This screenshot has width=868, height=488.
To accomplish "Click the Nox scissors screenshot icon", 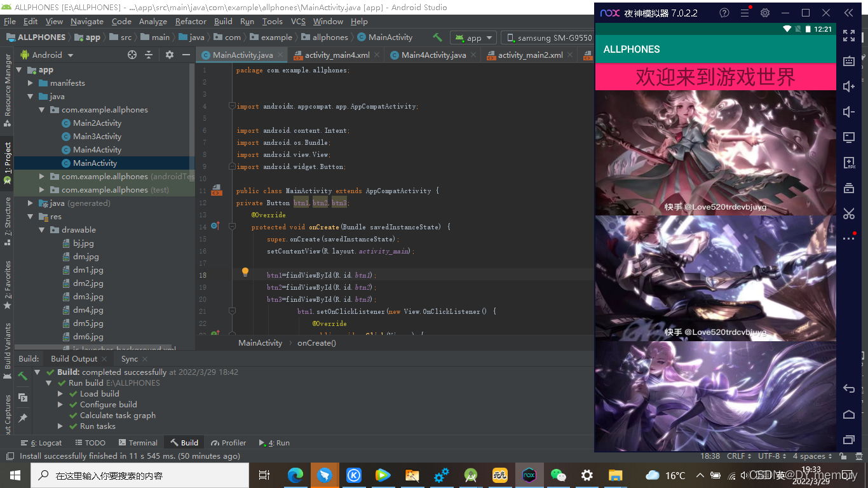I will [849, 213].
